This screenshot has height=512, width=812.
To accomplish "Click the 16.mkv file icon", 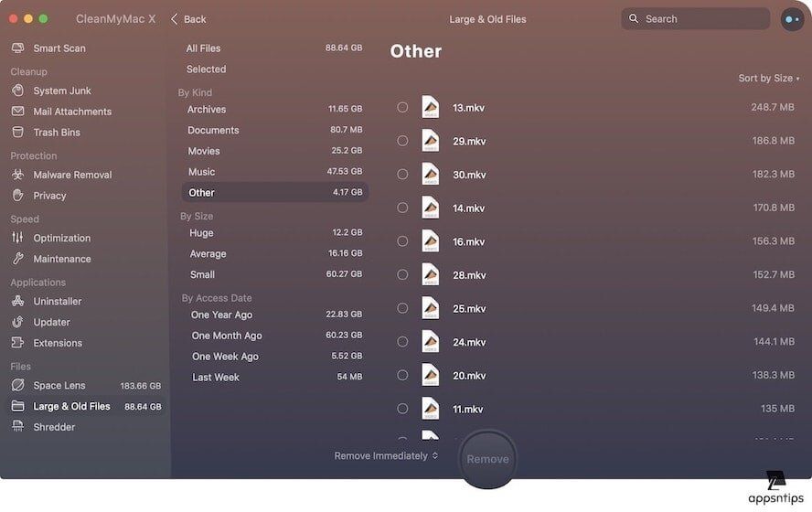I will point(431,241).
